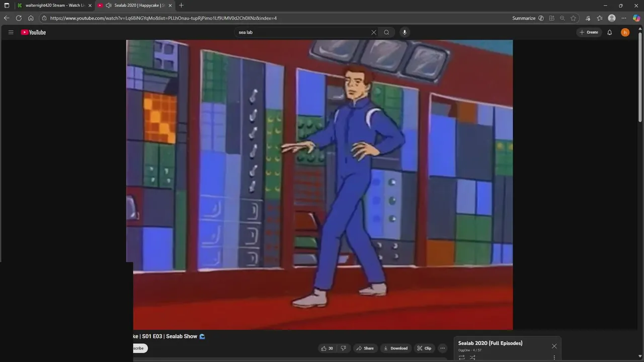The height and width of the screenshot is (362, 644).
Task: Open the Copilot icon next to Summarize
Action: point(541,18)
